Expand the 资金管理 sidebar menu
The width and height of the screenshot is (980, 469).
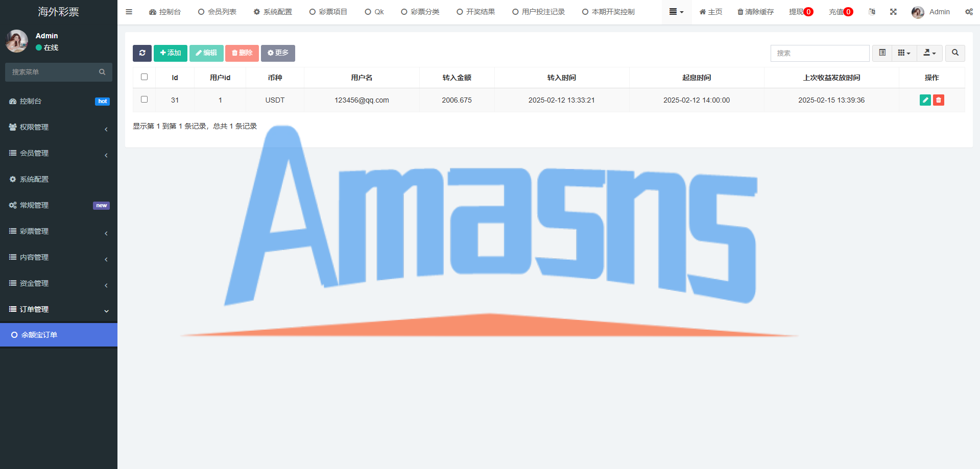(x=59, y=283)
